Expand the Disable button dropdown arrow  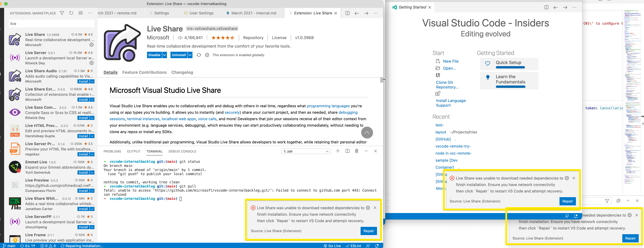pyautogui.click(x=164, y=55)
